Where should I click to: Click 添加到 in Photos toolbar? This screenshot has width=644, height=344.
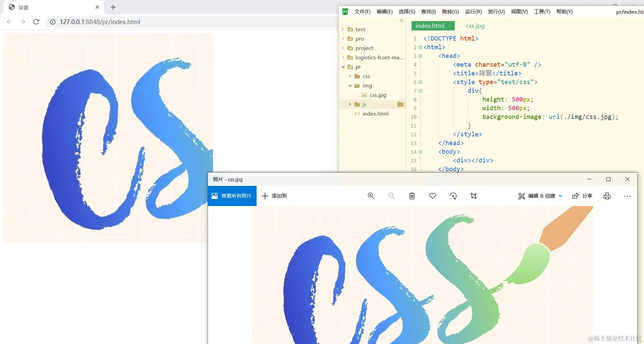point(274,196)
